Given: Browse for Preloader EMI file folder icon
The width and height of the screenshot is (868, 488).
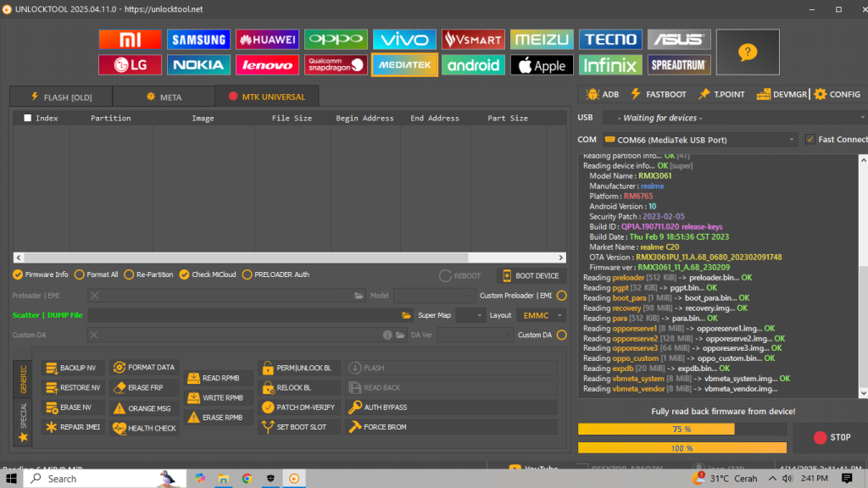Looking at the screenshot, I should pos(359,296).
